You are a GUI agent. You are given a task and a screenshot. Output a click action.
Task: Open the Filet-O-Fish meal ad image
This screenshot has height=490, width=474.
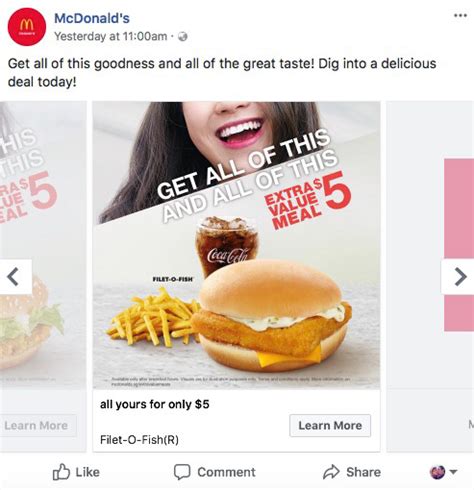[x=236, y=245]
